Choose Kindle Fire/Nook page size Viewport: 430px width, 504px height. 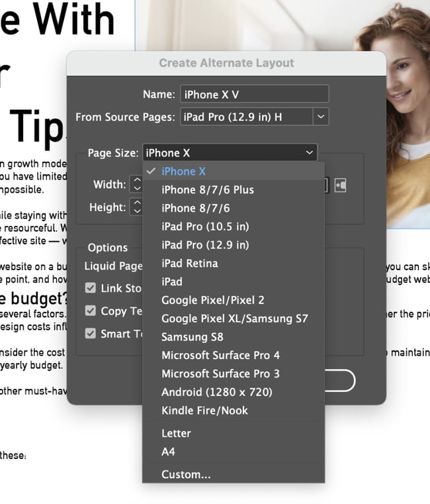pos(204,411)
